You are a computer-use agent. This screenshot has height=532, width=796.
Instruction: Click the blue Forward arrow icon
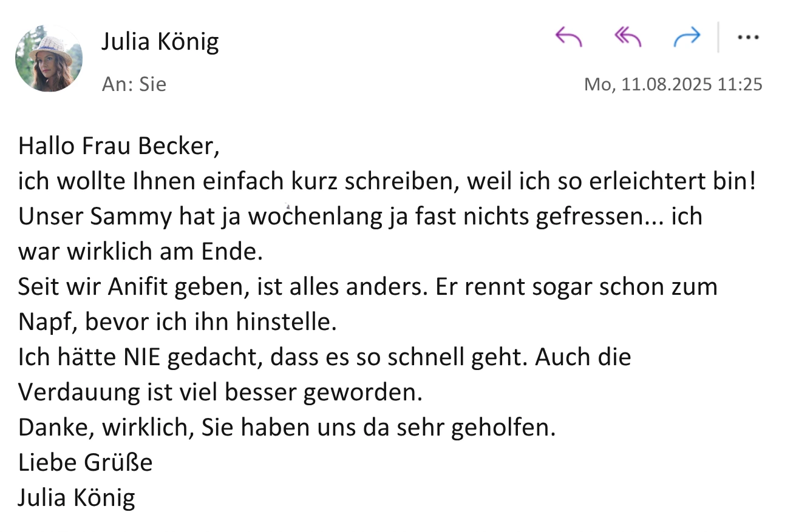tap(687, 38)
